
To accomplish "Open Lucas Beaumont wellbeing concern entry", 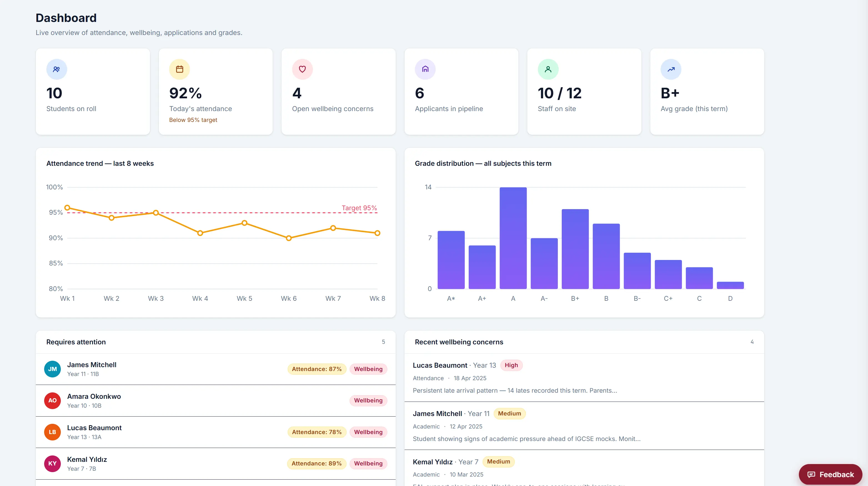I will tap(584, 377).
